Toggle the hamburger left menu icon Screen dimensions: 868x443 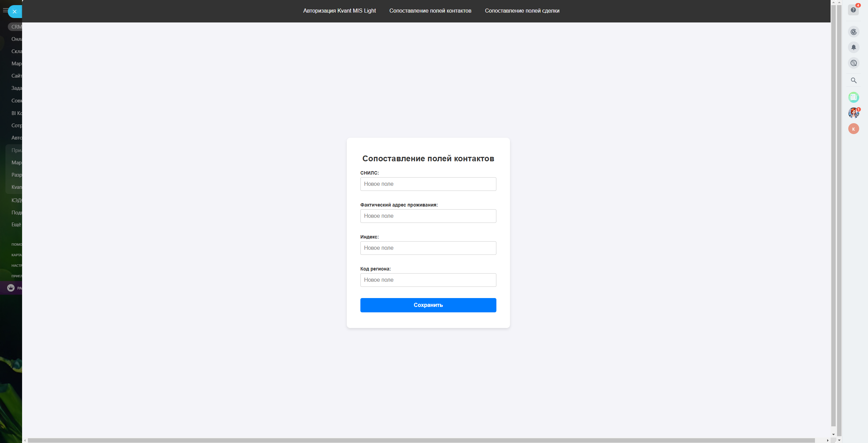[x=5, y=11]
